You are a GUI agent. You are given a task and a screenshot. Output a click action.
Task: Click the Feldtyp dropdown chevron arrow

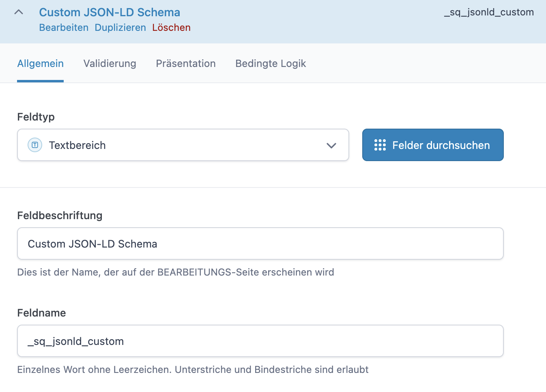[x=331, y=145]
